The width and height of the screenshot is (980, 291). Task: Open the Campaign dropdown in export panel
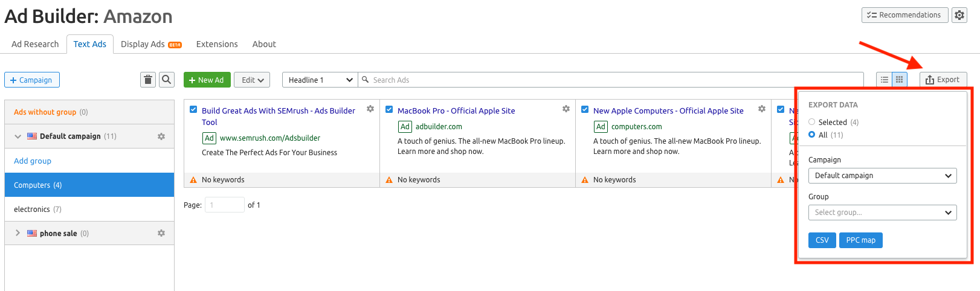coord(883,176)
